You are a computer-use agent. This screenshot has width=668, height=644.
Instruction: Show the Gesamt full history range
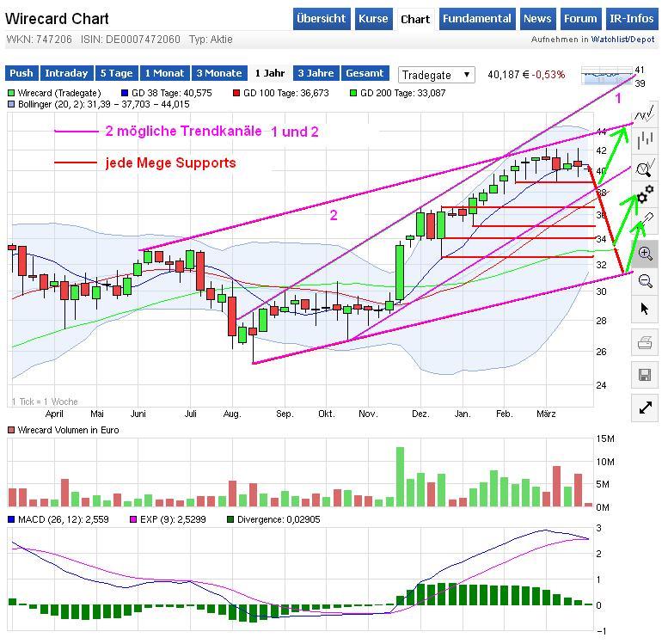coord(365,73)
